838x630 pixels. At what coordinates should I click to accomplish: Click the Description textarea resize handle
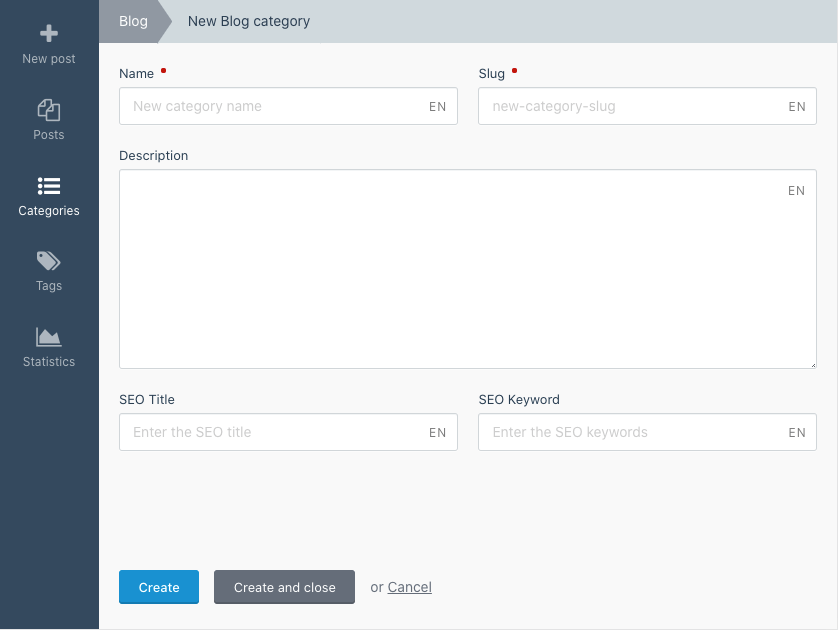813,365
